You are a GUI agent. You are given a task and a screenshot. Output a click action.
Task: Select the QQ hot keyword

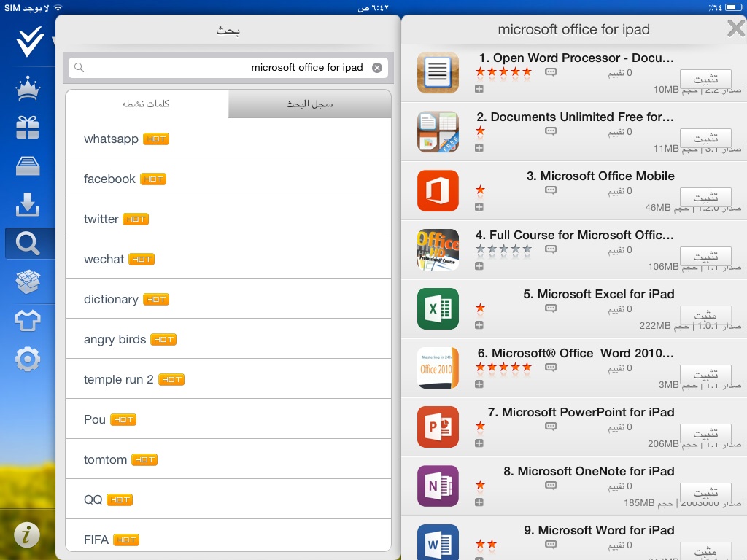pos(228,499)
